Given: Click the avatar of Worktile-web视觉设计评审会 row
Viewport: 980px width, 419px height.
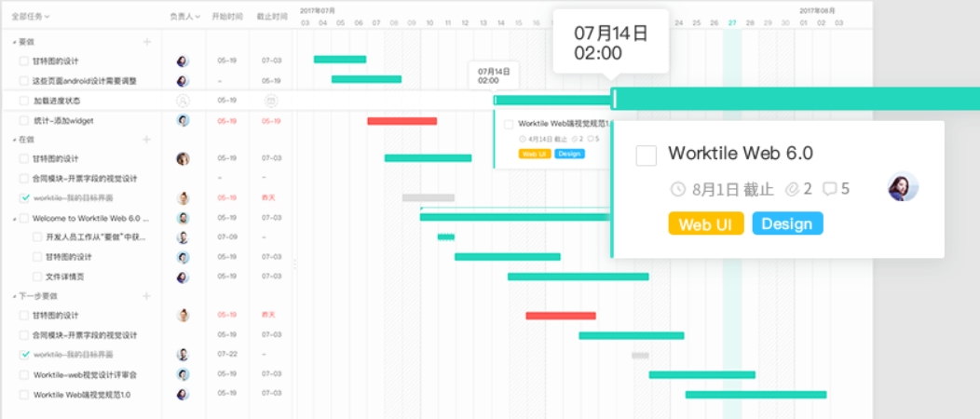Looking at the screenshot, I should [x=183, y=374].
